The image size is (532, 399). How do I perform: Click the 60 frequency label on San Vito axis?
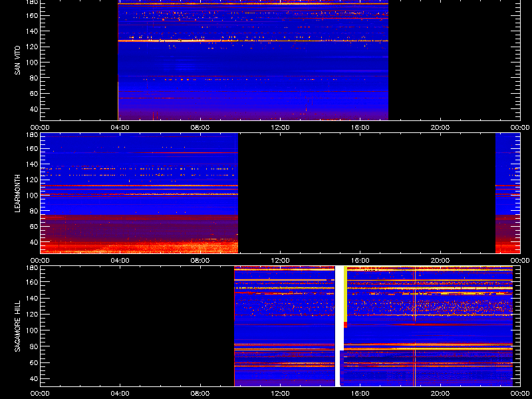tap(34, 93)
